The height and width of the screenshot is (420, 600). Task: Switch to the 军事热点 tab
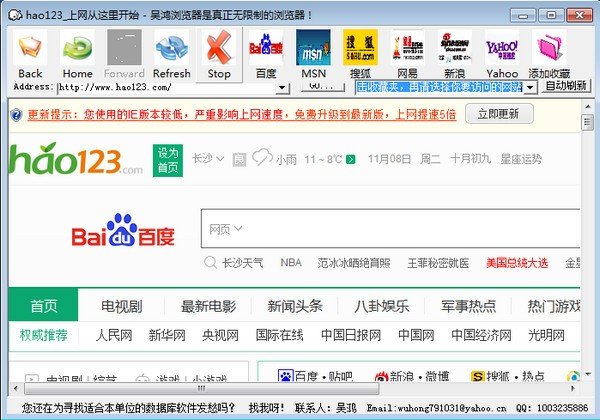(468, 306)
